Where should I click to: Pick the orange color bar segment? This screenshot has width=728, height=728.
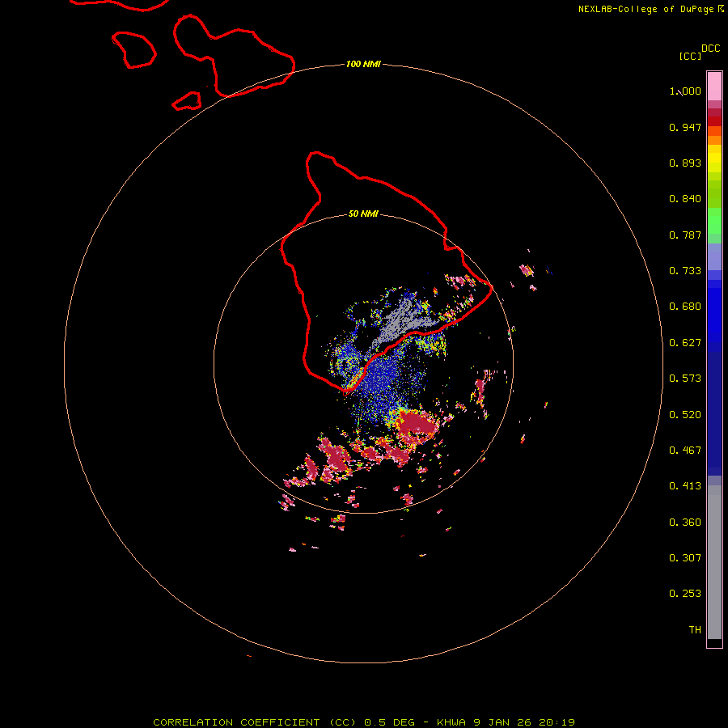tap(714, 140)
